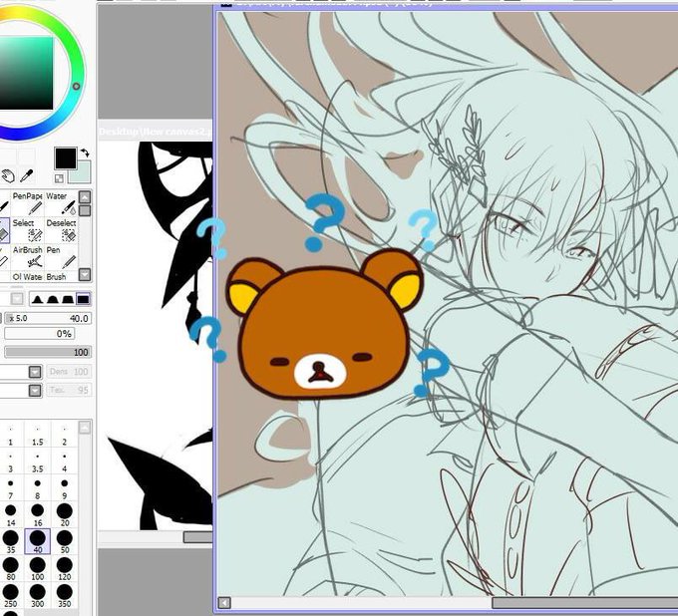Choose the sharpest peak brush edge shape
Image resolution: width=678 pixels, height=616 pixels.
tap(37, 299)
